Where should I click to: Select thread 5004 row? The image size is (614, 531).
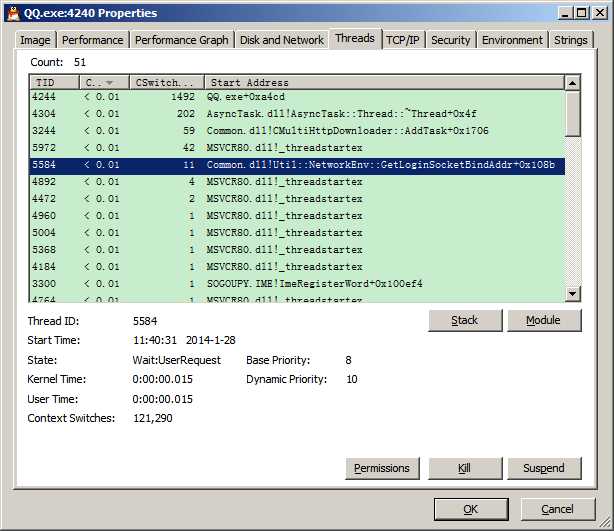click(297, 233)
